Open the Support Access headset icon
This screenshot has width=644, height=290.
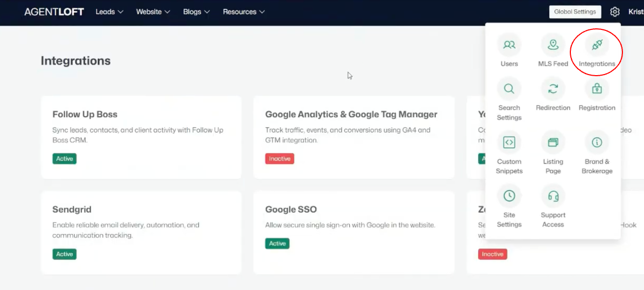pyautogui.click(x=553, y=196)
